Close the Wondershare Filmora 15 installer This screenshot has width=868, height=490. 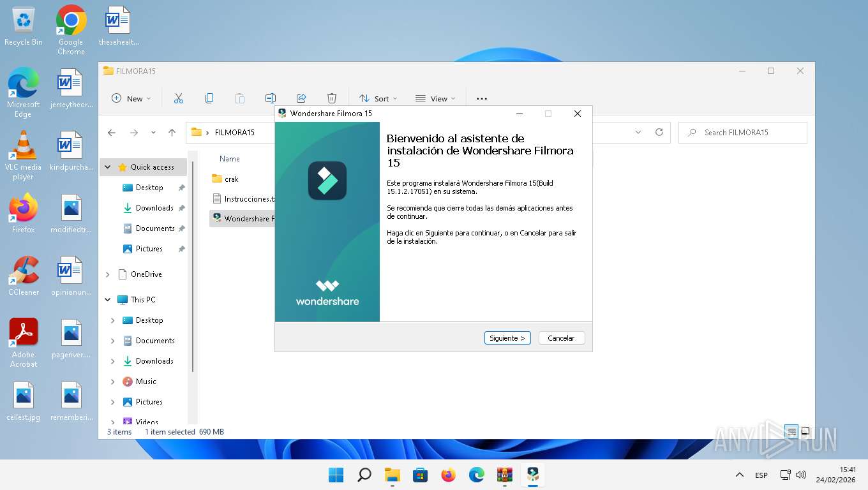tap(577, 114)
